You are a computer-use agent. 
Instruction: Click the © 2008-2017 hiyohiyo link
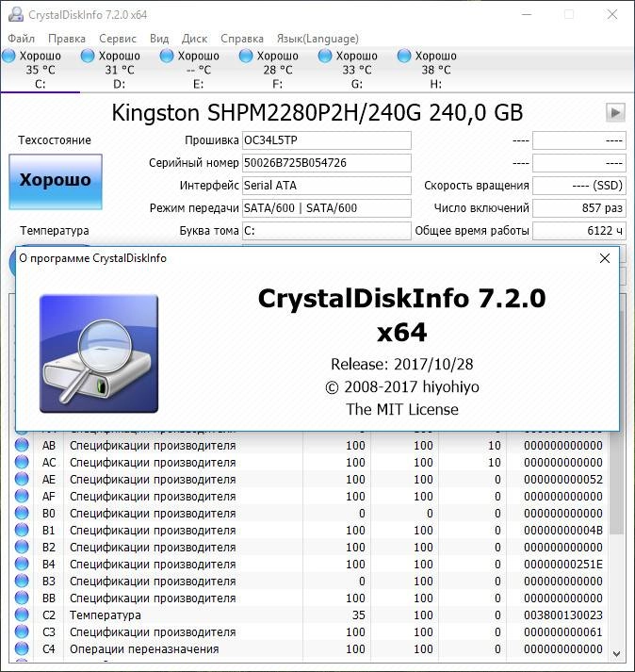(x=402, y=387)
